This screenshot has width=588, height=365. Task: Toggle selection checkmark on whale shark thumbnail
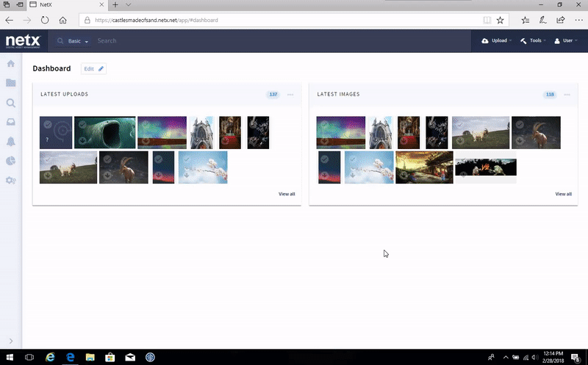point(82,124)
